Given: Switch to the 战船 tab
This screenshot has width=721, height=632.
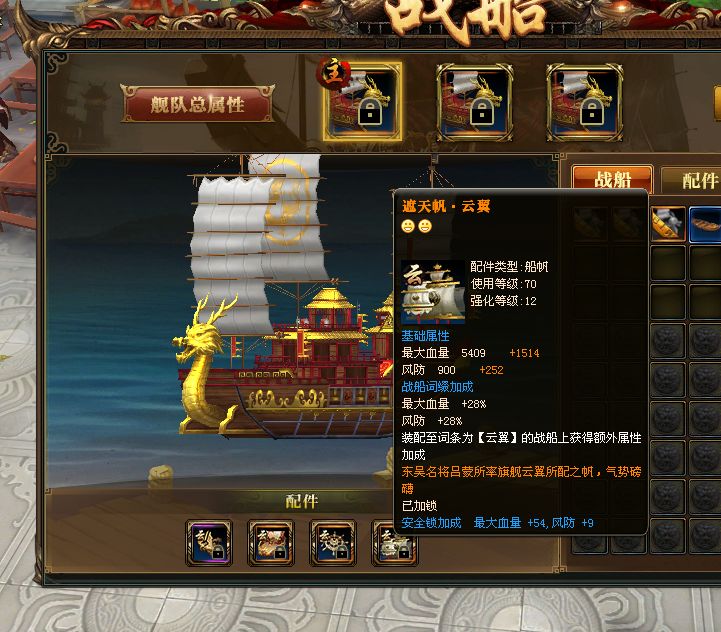Looking at the screenshot, I should [612, 178].
